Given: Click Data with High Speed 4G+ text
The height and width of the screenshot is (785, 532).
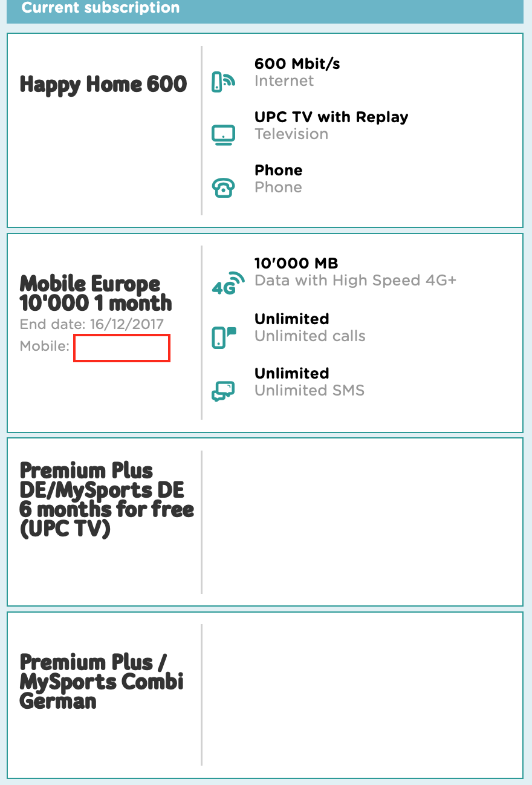Looking at the screenshot, I should 355,281.
